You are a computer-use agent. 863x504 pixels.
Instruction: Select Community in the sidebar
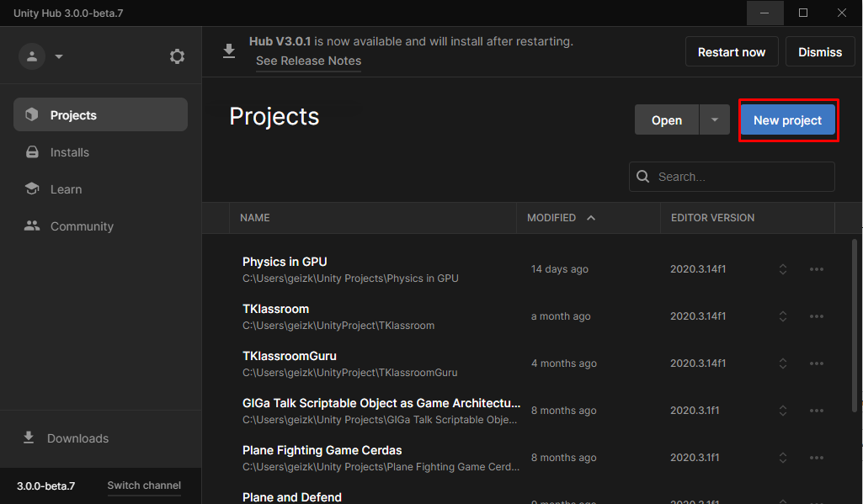(x=82, y=226)
